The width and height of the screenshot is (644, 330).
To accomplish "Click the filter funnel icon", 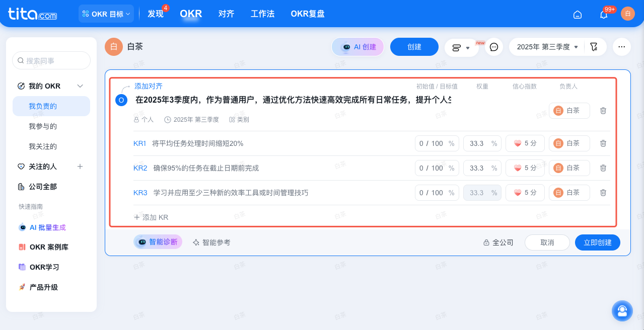I will pyautogui.click(x=594, y=46).
